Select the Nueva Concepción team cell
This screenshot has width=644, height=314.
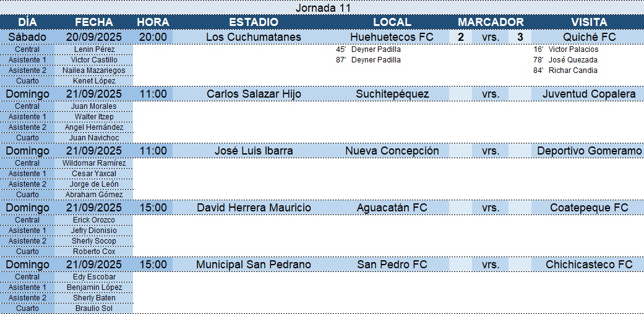pyautogui.click(x=392, y=151)
